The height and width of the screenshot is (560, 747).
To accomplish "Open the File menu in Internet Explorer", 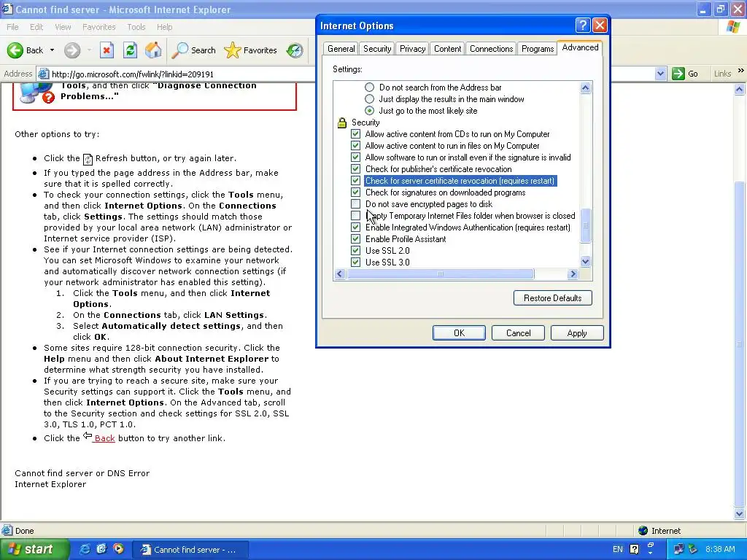I will click(x=12, y=27).
